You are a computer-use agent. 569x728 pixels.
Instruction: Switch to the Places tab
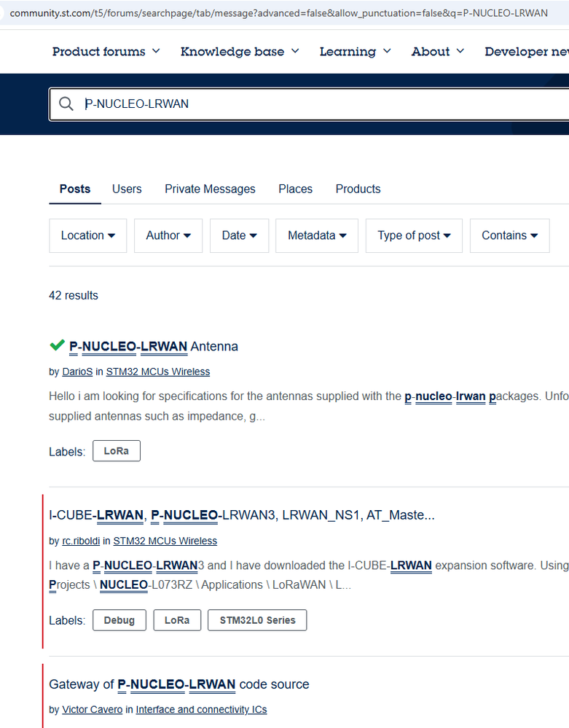pyautogui.click(x=295, y=189)
